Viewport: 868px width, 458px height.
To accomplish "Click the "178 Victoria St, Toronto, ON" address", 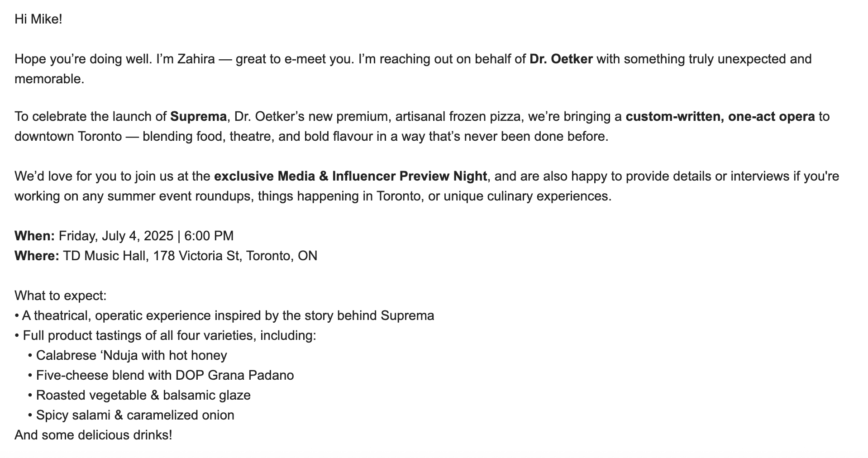I will (235, 256).
